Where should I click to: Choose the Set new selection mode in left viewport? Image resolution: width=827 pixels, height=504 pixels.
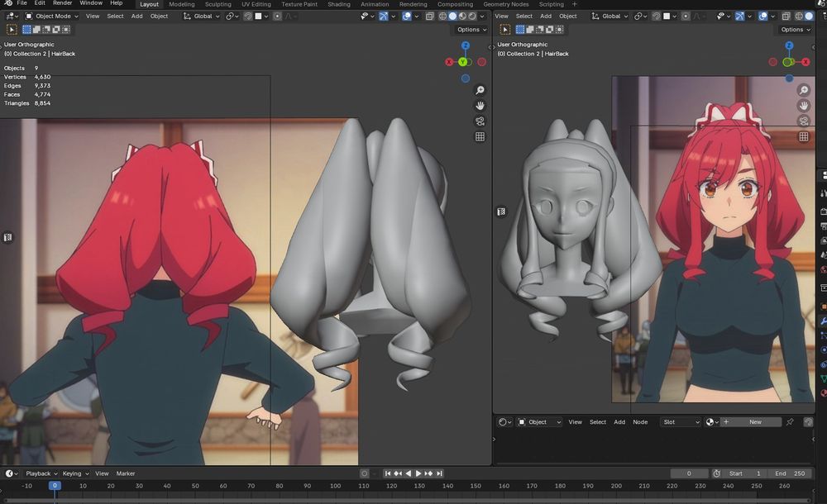pyautogui.click(x=27, y=30)
